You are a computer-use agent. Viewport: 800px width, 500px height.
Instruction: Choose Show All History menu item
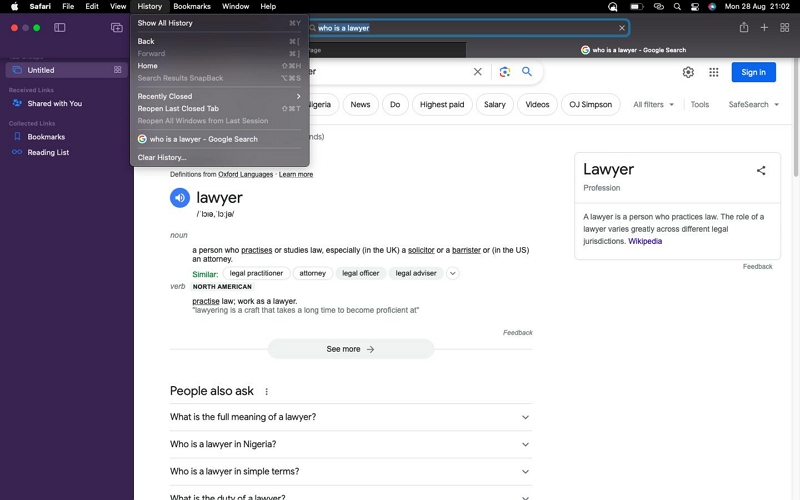[219, 23]
